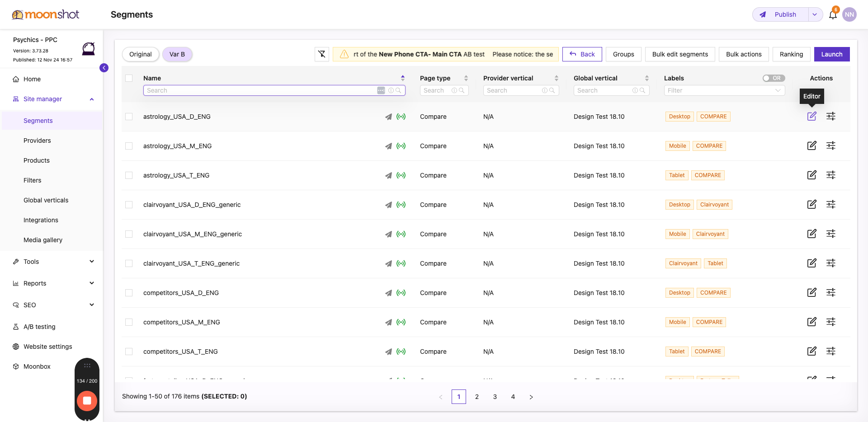This screenshot has height=422, width=868.
Task: Select checkbox for competitors_USA_T_ENG
Action: click(x=129, y=352)
